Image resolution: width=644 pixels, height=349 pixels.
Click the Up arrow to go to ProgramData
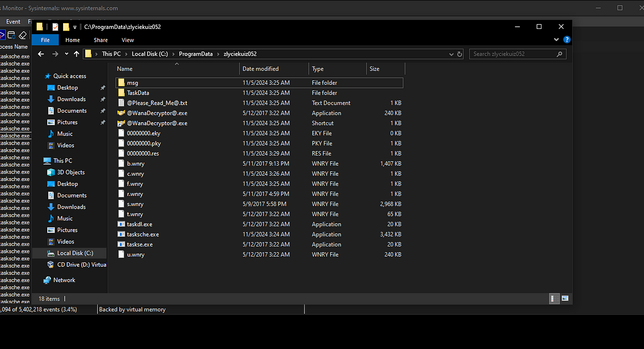pos(76,54)
